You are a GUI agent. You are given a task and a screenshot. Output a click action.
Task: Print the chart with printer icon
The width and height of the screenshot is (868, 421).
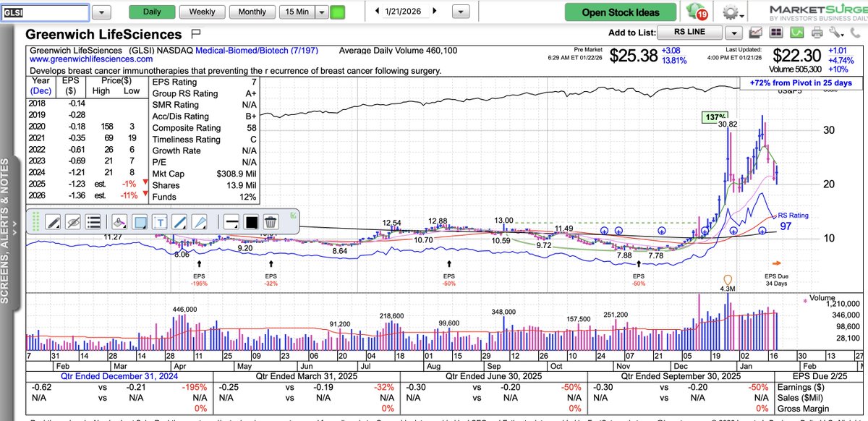pos(817,33)
